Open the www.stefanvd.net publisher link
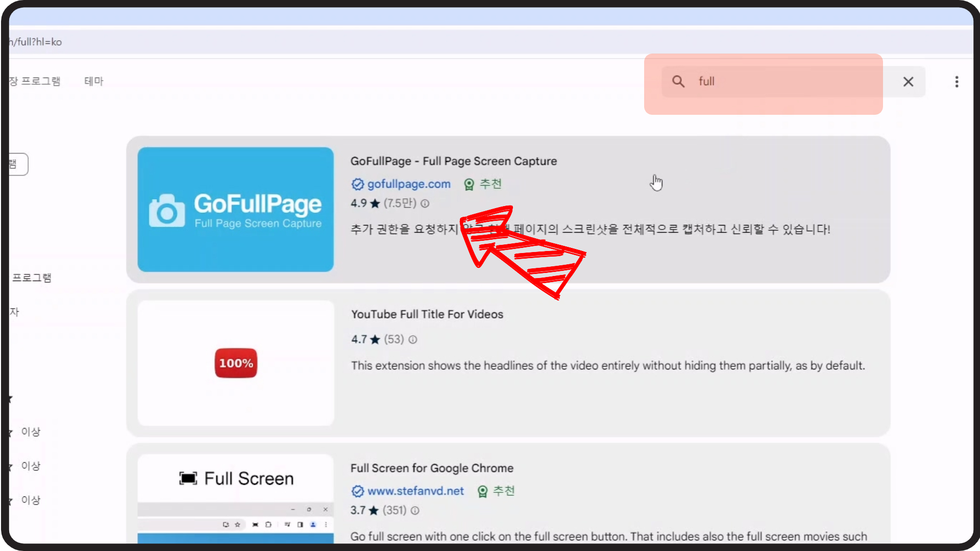Screen dimensions: 980x551 click(x=415, y=491)
